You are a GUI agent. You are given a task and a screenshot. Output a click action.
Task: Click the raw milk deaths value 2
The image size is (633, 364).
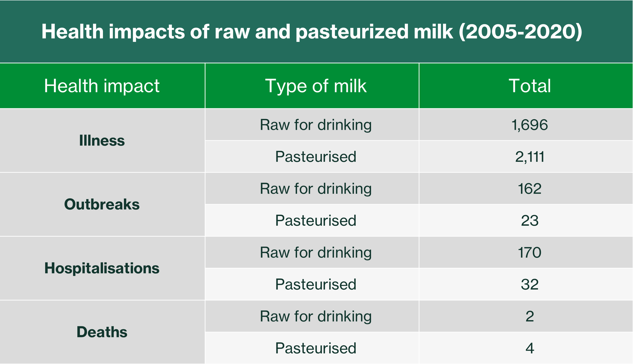(526, 316)
